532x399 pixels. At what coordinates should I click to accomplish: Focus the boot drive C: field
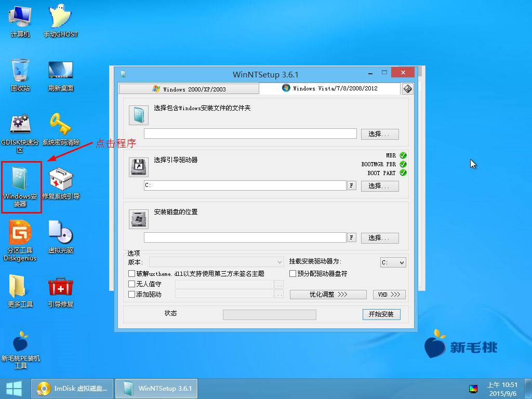click(x=245, y=185)
